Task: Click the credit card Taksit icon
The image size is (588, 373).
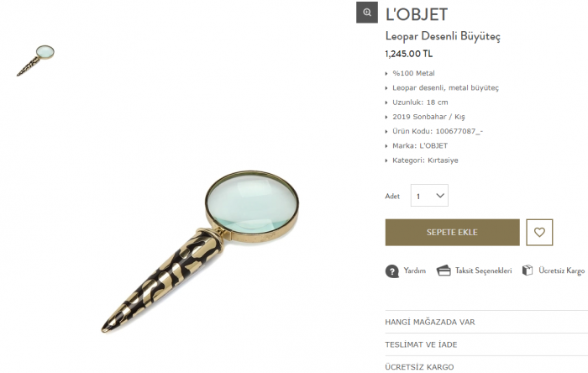Action: click(x=444, y=271)
